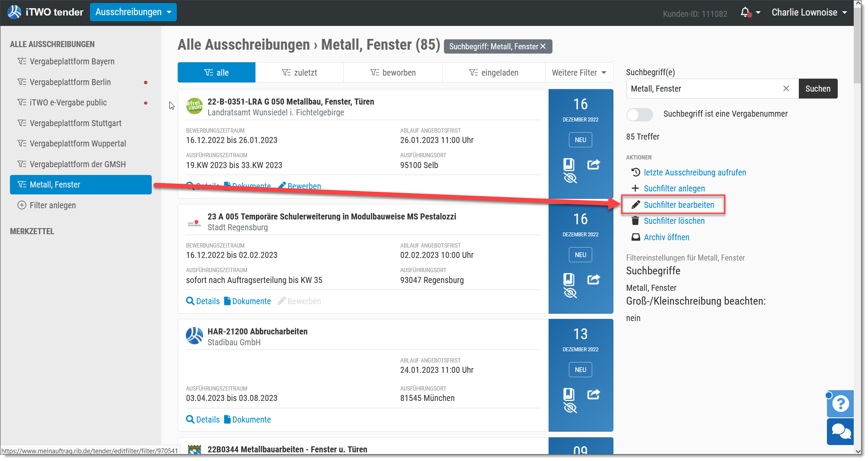Viewport: 868px width, 461px height.
Task: Switch to the eingeladen tab
Action: click(x=494, y=73)
